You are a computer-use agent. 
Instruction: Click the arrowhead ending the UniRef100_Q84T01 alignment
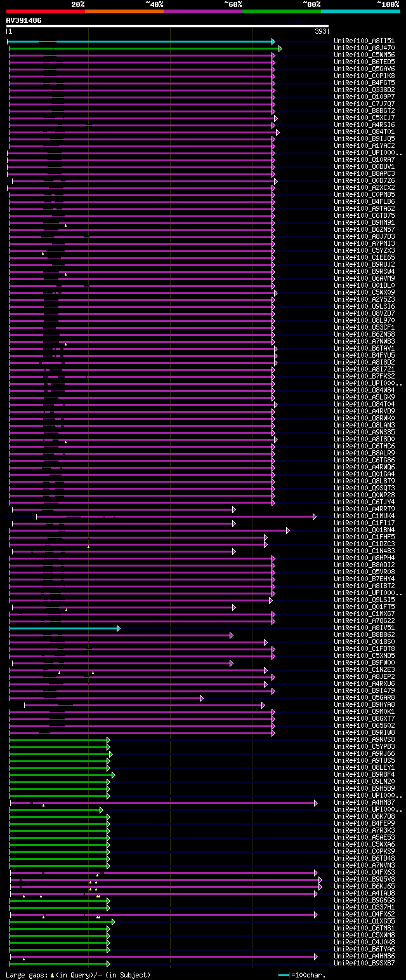277,132
